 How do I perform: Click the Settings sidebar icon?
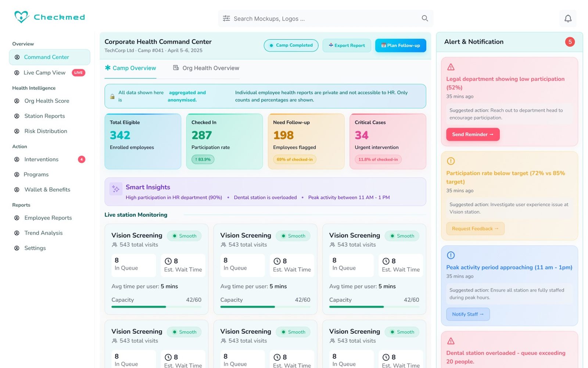tap(17, 248)
